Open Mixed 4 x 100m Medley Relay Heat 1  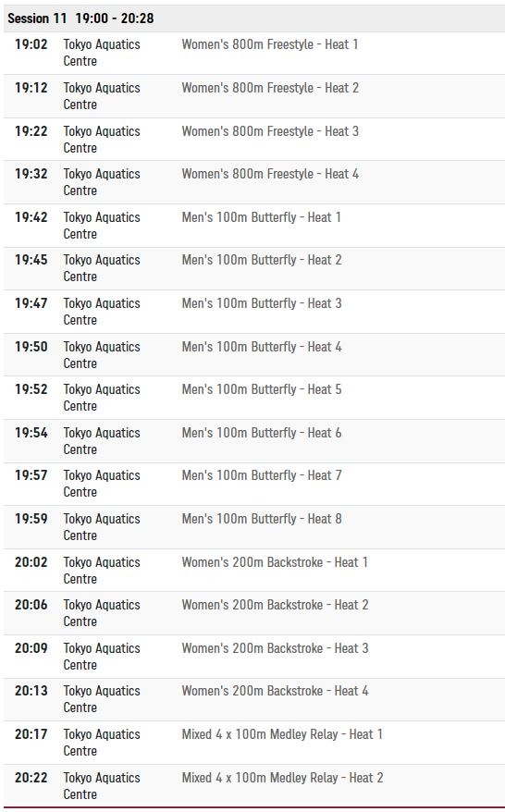(x=282, y=734)
